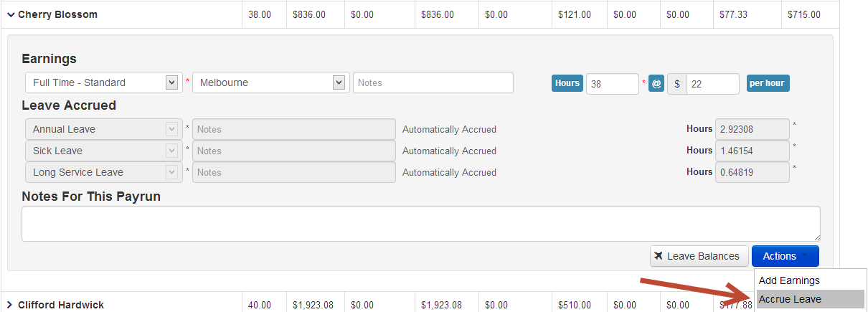This screenshot has width=868, height=312.
Task: Collapse the Cherry Blossom row chevron
Action: point(11,14)
